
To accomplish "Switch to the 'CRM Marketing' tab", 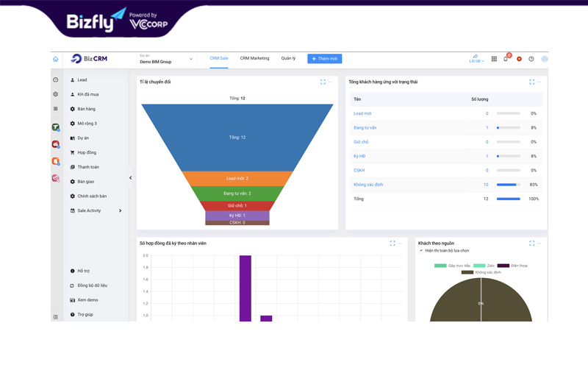I will [x=254, y=58].
